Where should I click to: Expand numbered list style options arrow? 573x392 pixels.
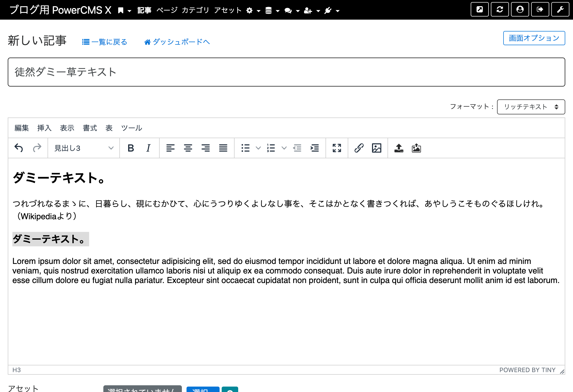(284, 148)
